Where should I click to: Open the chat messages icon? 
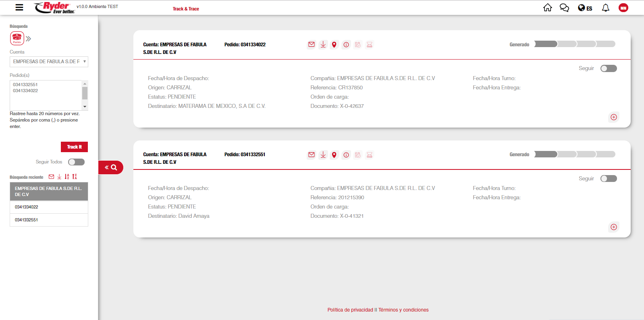(x=564, y=8)
